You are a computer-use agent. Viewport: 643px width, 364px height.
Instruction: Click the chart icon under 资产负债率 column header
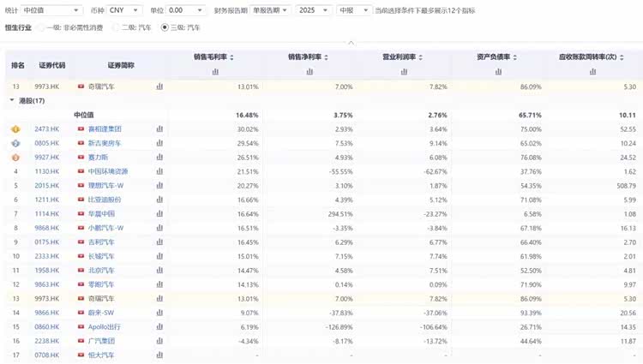(x=501, y=72)
